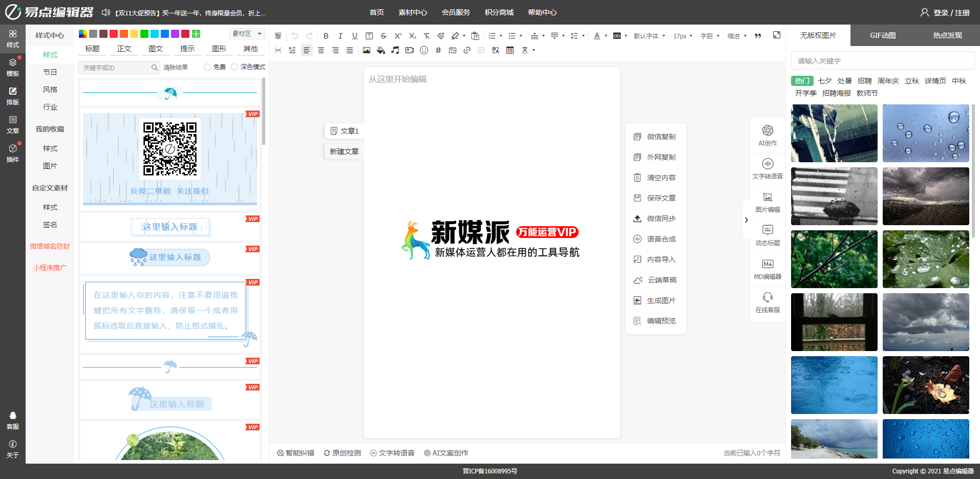Viewport: 980px width, 479px height.
Task: Click the hashtag icon in toolbar
Action: tap(438, 50)
